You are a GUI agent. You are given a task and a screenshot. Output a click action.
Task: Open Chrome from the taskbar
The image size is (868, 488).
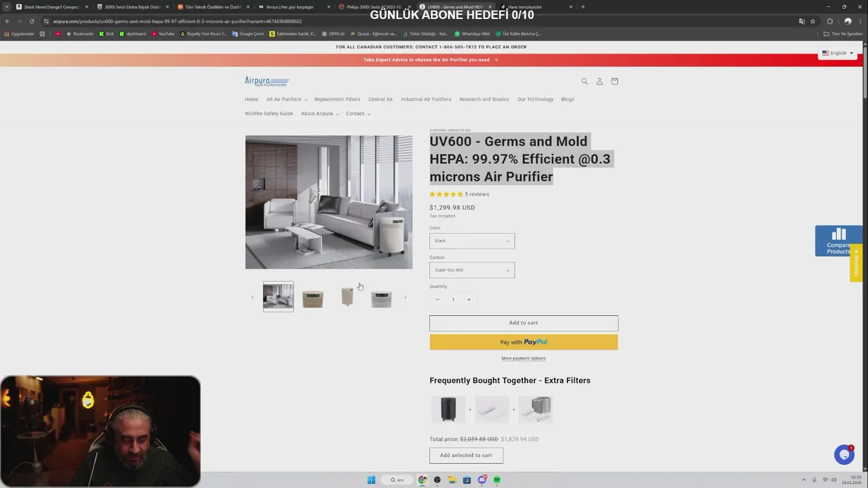(422, 480)
